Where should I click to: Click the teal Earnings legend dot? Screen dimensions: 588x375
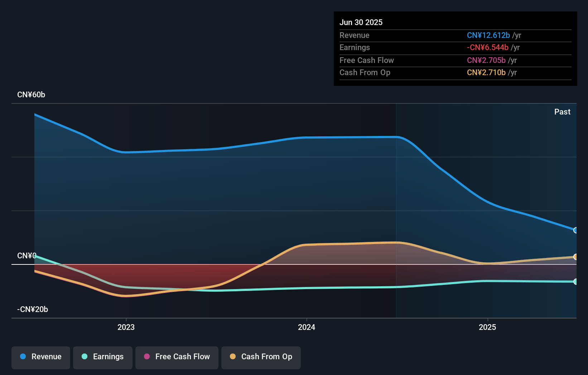[x=85, y=356]
